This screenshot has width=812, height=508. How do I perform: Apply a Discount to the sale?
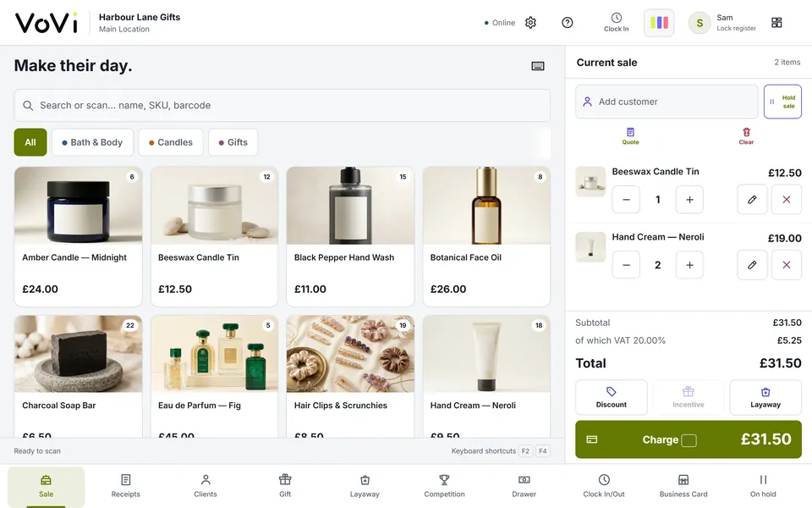(611, 397)
